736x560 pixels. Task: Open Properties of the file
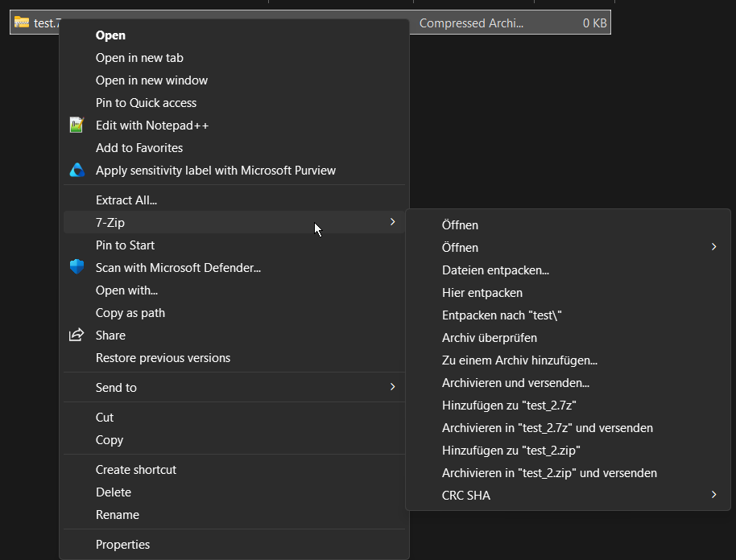pyautogui.click(x=122, y=545)
